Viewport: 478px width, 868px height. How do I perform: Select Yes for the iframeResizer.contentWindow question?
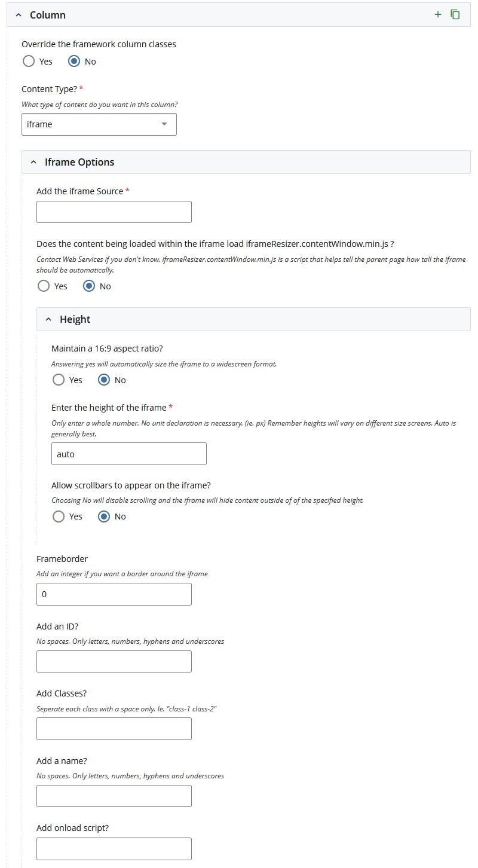click(42, 286)
